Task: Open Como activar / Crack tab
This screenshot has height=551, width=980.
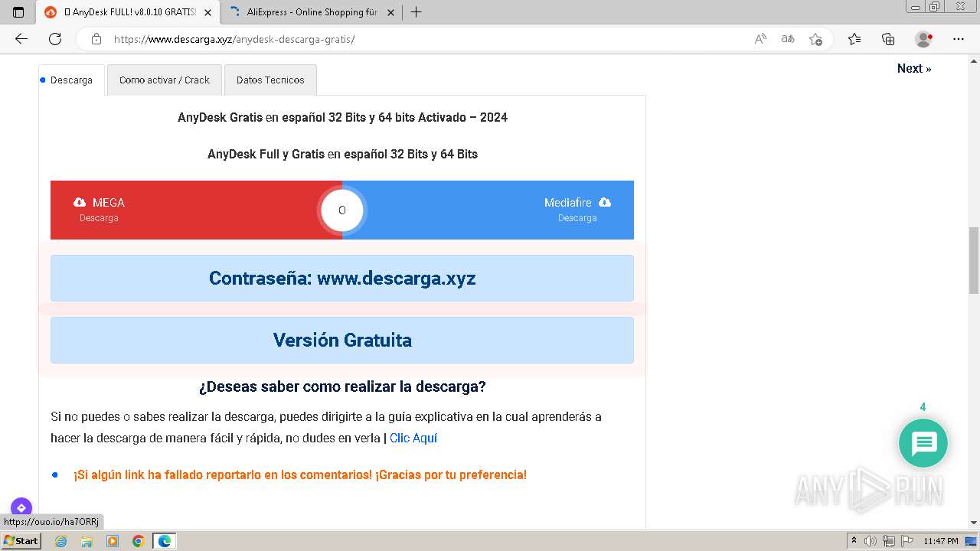Action: pos(165,80)
